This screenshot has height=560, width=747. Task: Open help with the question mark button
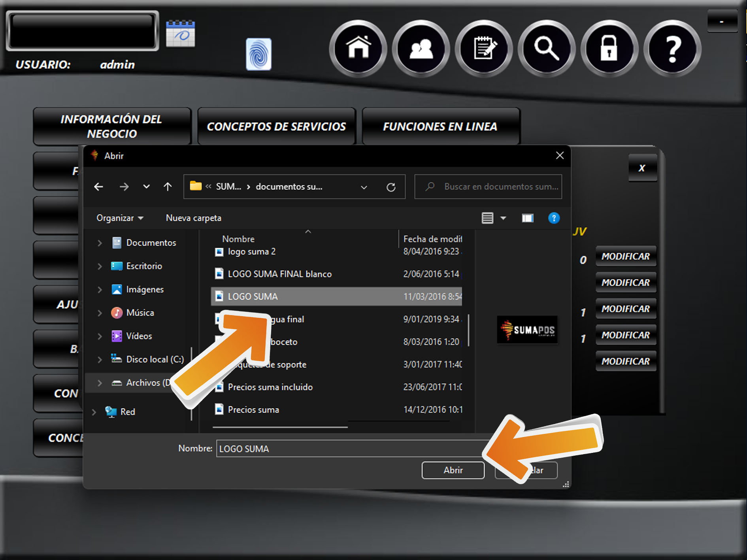pyautogui.click(x=672, y=48)
